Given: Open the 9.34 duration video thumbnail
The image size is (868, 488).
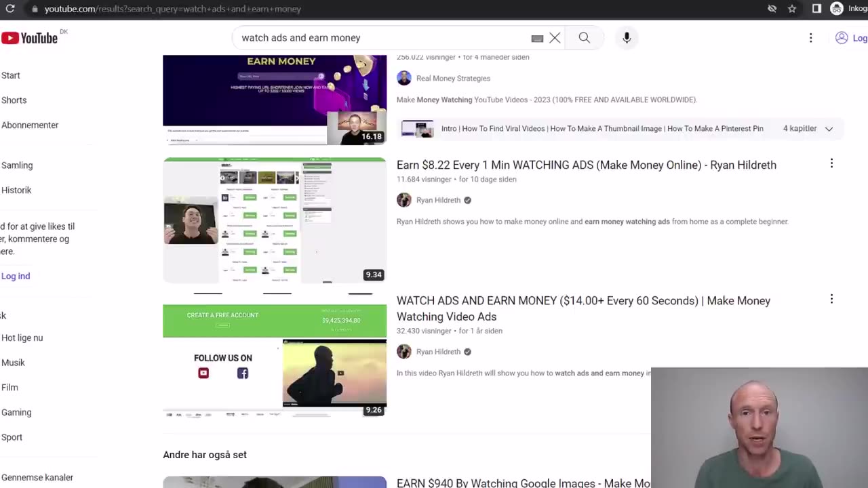Looking at the screenshot, I should pyautogui.click(x=275, y=220).
